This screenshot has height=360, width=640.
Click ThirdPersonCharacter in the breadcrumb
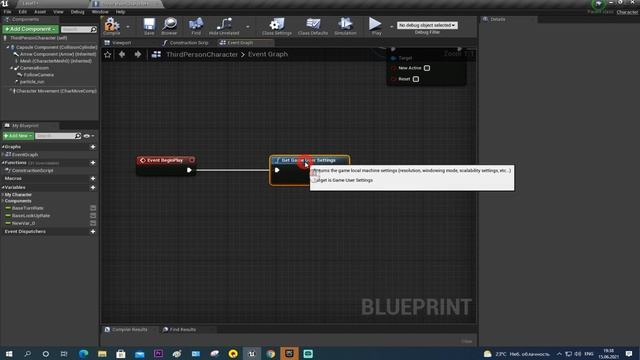pos(202,54)
